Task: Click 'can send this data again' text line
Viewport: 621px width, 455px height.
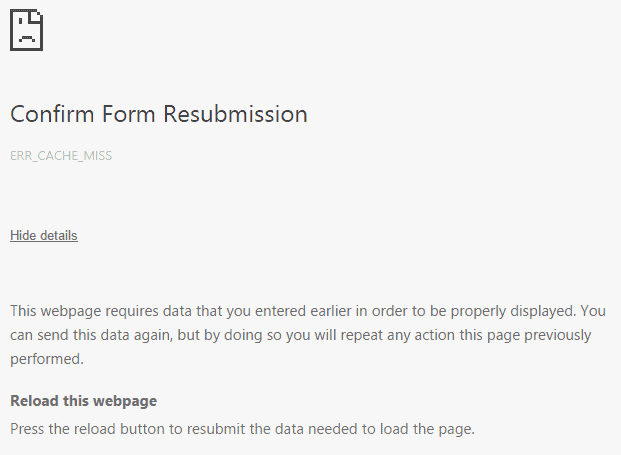Action: click(x=91, y=335)
